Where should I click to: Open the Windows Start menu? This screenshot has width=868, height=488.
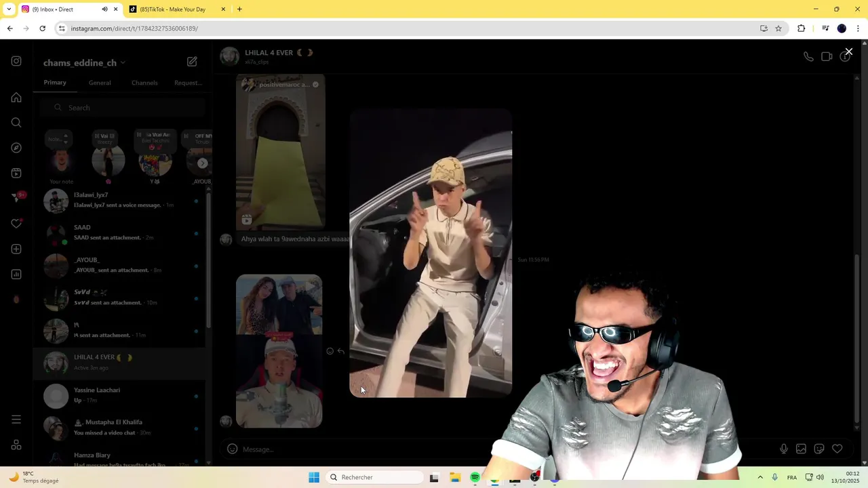313,477
